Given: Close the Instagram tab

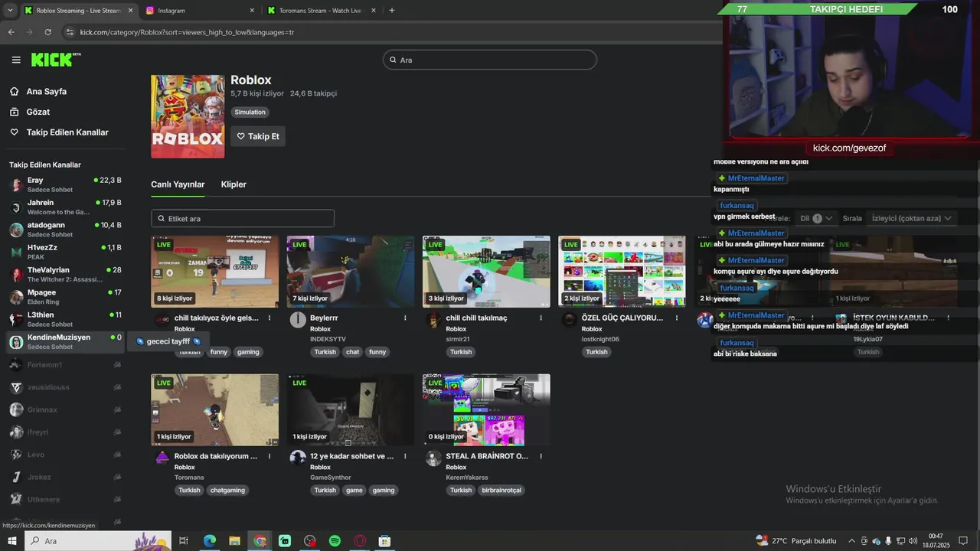Looking at the screenshot, I should (x=252, y=11).
